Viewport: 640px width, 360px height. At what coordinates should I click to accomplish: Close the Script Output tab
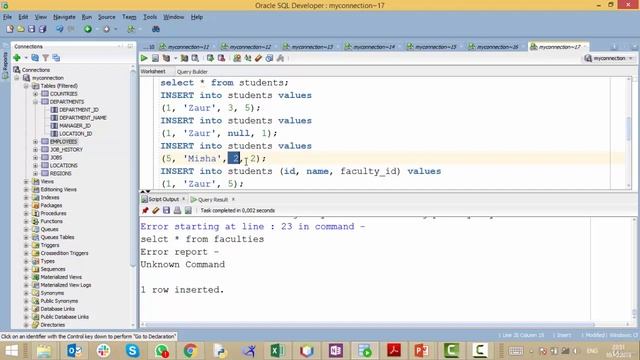(184, 199)
